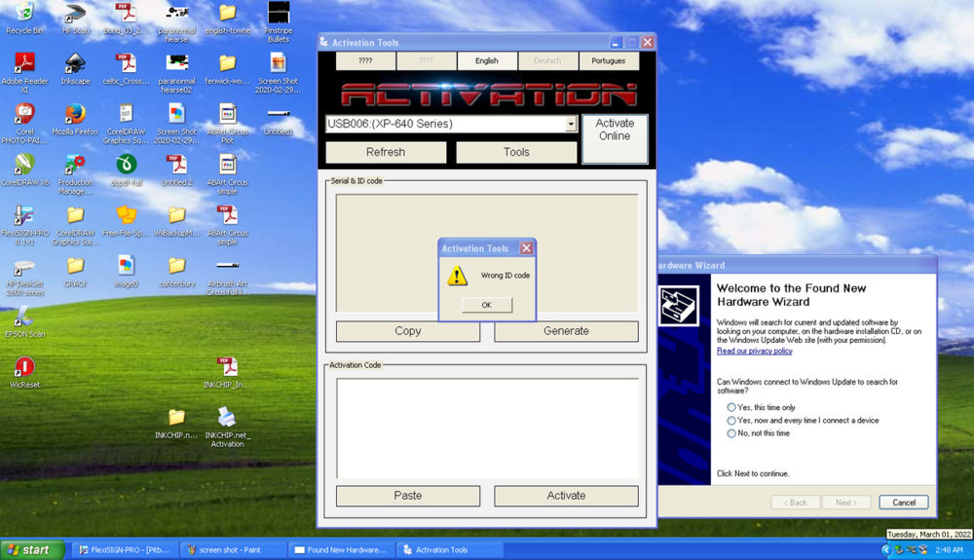Click OK in the Wrong ID code dialog
The image size is (974, 560).
pyautogui.click(x=487, y=305)
